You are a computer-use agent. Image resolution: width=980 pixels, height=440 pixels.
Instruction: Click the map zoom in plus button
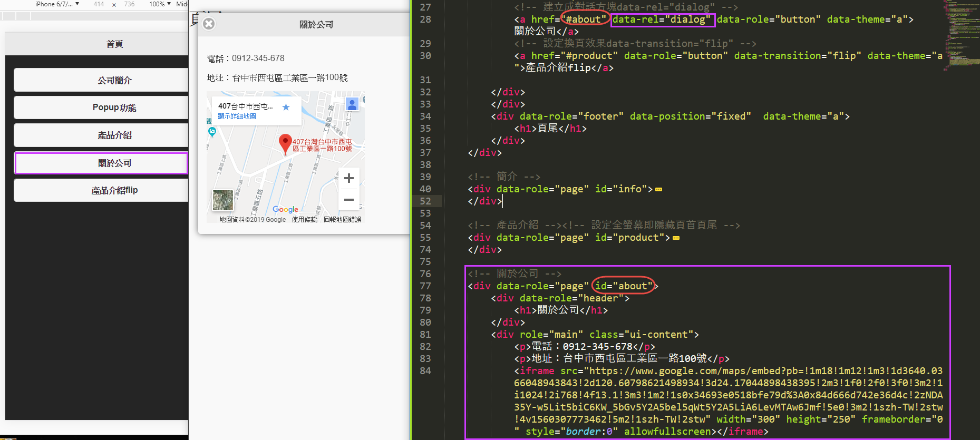(348, 179)
